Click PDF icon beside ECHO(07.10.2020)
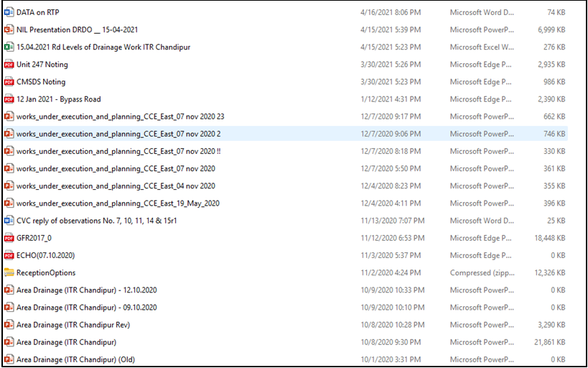The width and height of the screenshot is (588, 368). (x=9, y=255)
